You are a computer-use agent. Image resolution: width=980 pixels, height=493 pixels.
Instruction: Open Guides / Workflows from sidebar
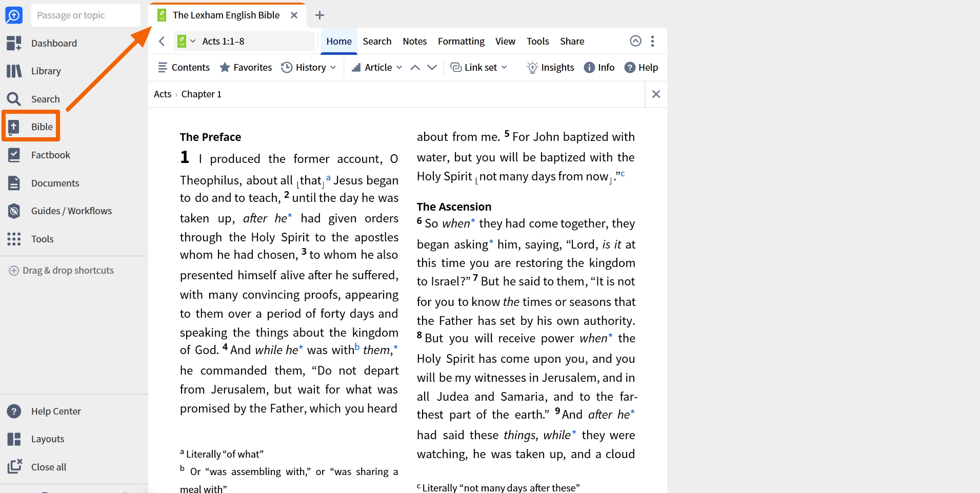point(59,211)
